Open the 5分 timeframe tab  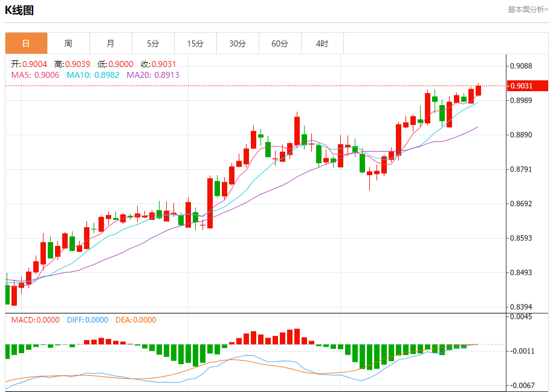153,43
